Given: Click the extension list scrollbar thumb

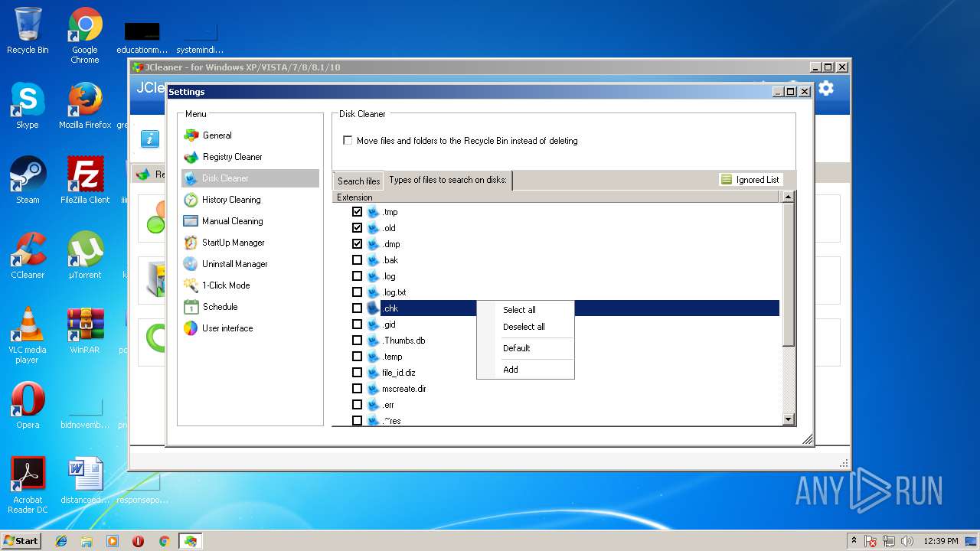Looking at the screenshot, I should coord(789,275).
